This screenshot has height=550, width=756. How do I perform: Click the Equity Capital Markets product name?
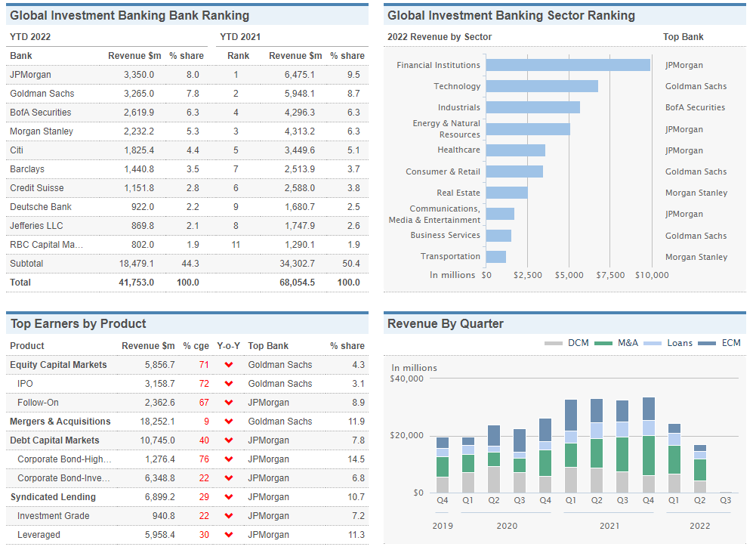(x=58, y=365)
